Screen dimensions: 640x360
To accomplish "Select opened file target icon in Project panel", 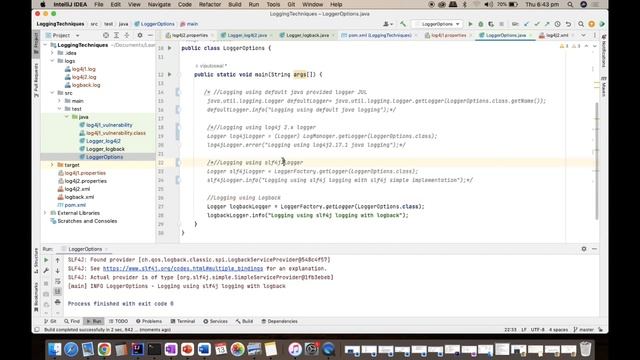I will (106, 36).
